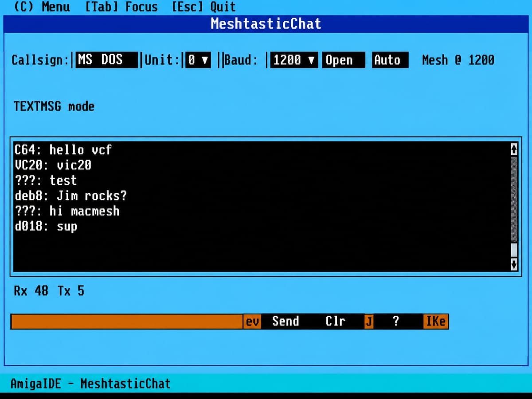The image size is (532, 399).
Task: Click the IKe button
Action: [x=435, y=321]
